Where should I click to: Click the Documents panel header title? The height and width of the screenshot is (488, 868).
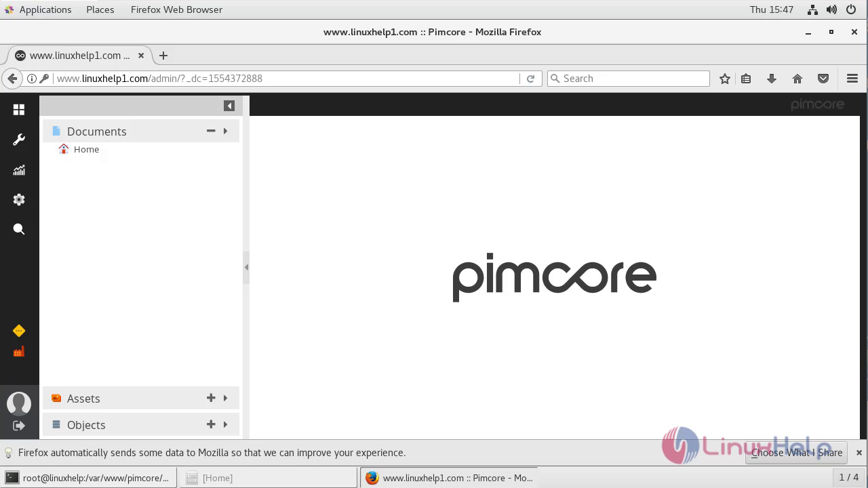[x=96, y=131]
